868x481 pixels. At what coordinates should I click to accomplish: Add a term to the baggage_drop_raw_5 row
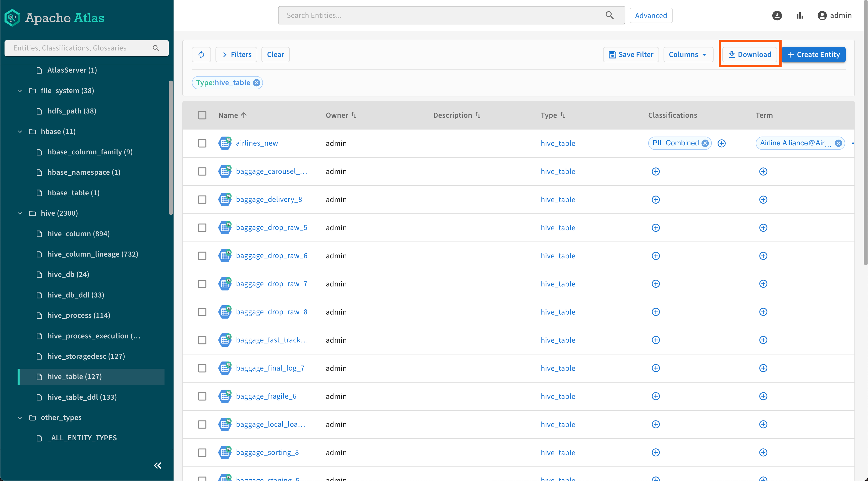763,228
